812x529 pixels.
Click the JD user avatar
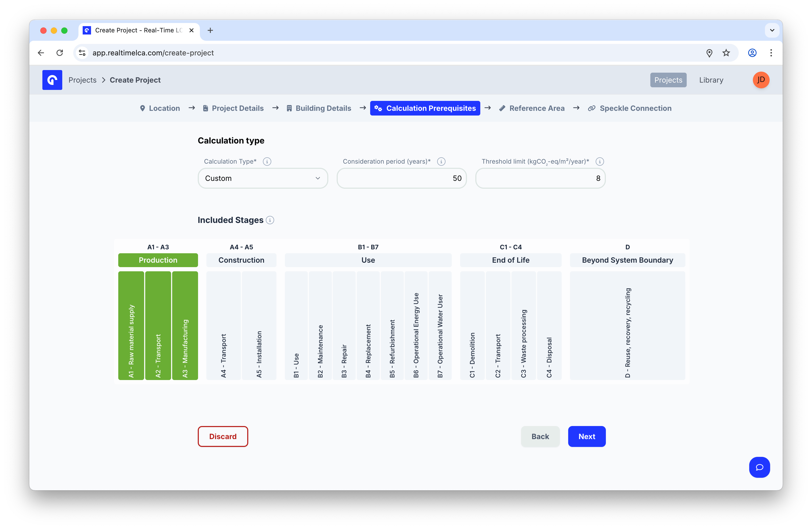761,80
